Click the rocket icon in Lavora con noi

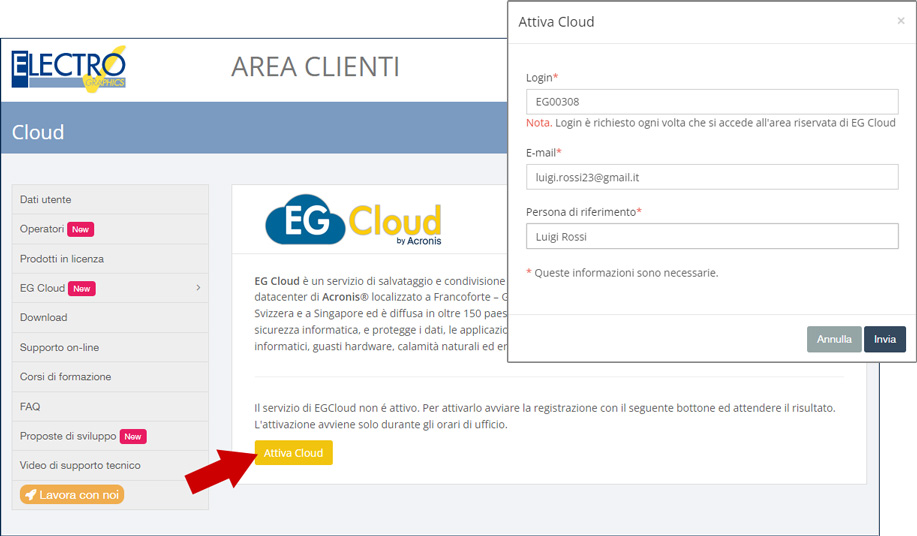coord(30,494)
